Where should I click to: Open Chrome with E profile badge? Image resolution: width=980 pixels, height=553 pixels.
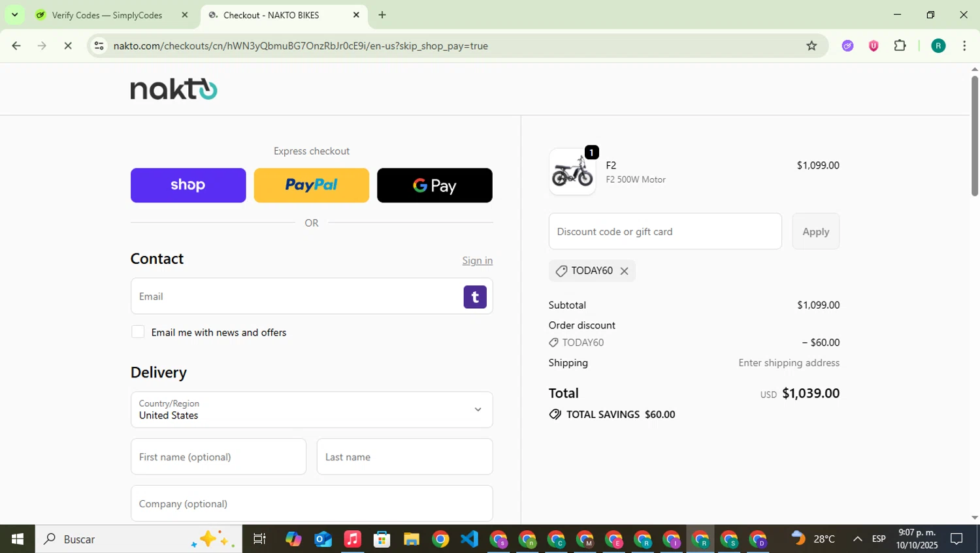click(614, 539)
